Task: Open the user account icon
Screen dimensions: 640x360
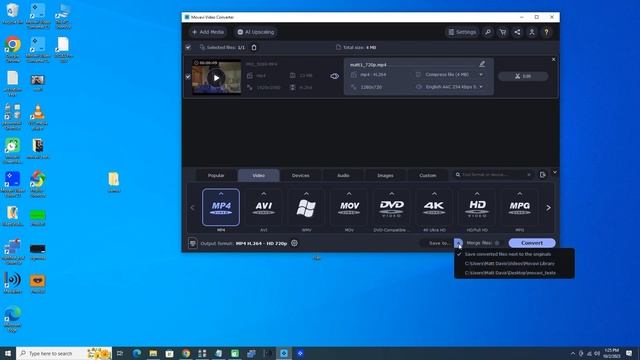Action: [532, 32]
